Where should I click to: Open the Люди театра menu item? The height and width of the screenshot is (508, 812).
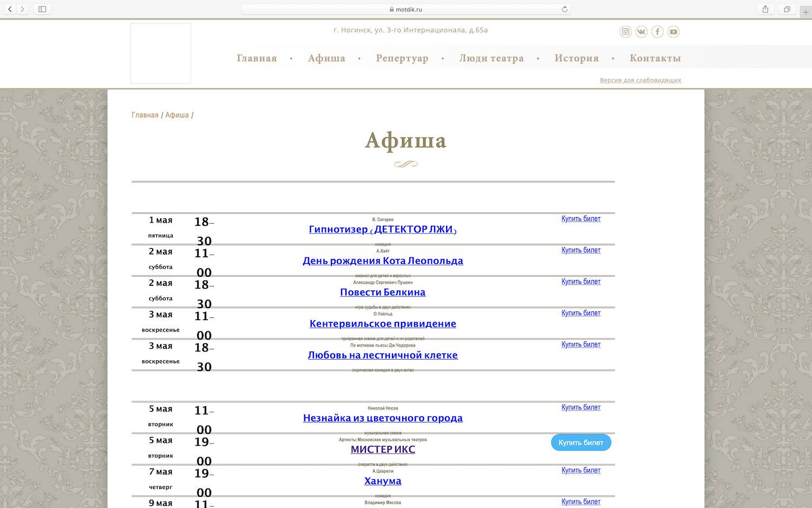coord(492,58)
